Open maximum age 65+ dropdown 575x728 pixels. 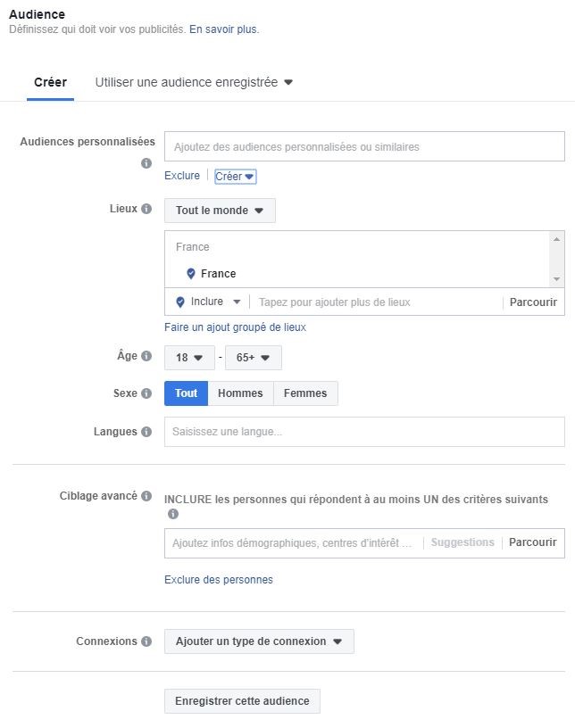coord(254,358)
